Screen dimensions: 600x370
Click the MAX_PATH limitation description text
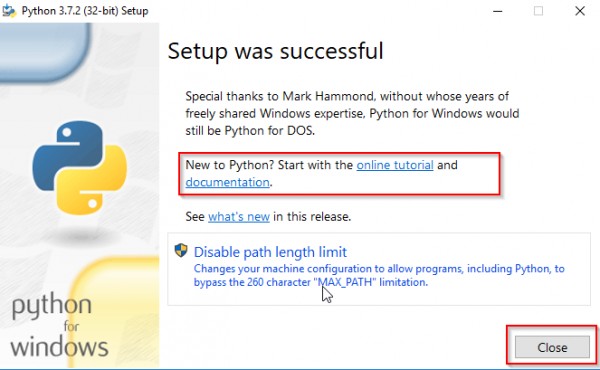coord(379,275)
